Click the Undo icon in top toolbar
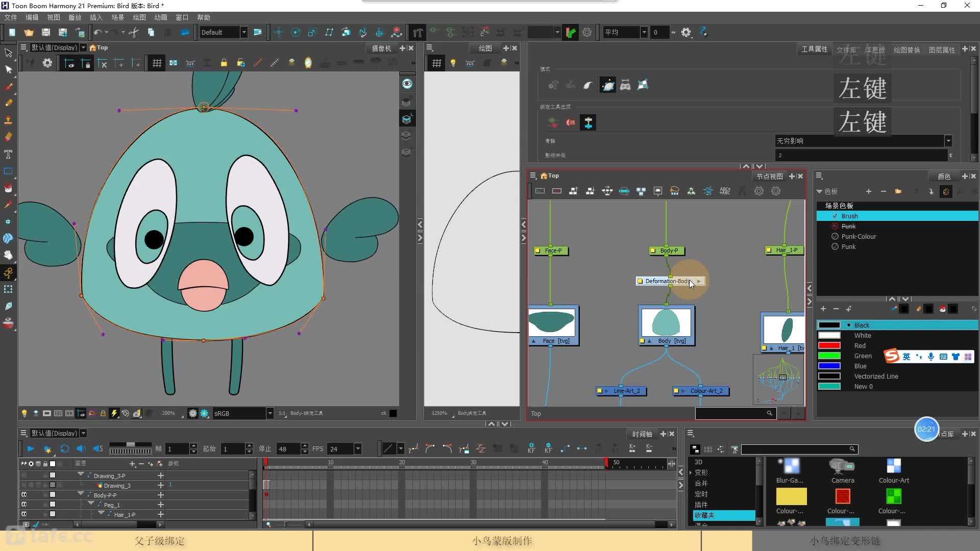The height and width of the screenshot is (551, 980). coord(98,32)
